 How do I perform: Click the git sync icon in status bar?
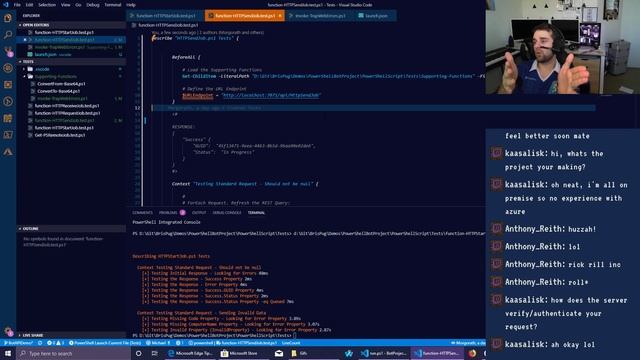click(x=40, y=343)
